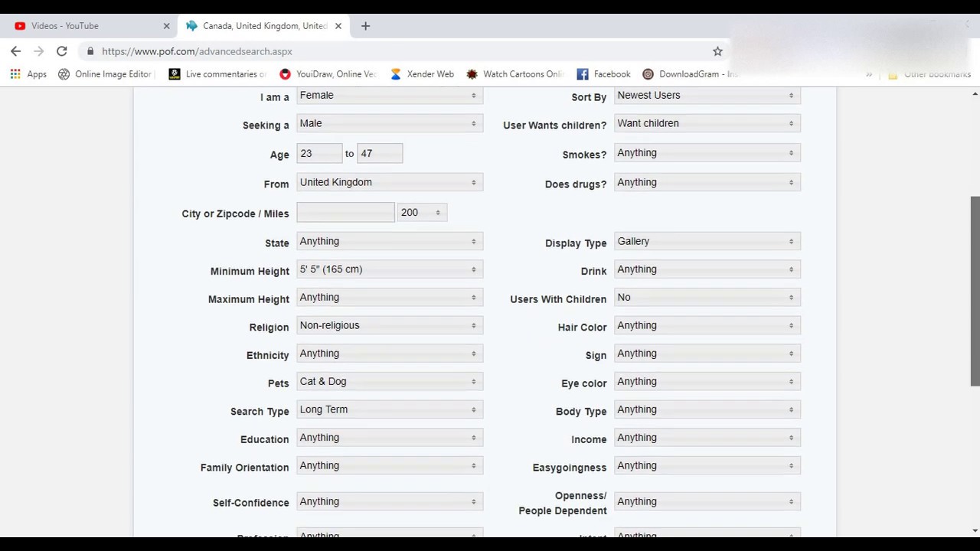The image size is (980, 551).
Task: Open the State dropdown
Action: pos(390,241)
